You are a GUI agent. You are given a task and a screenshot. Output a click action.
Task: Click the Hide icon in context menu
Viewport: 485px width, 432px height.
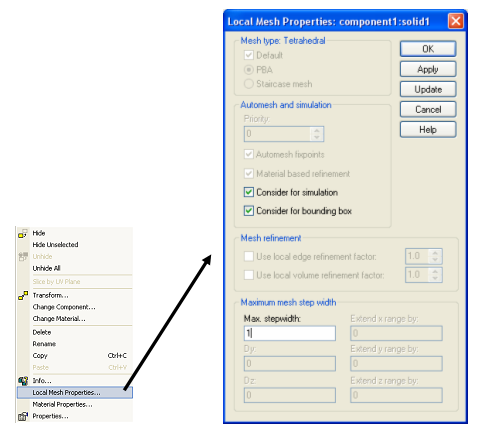(x=23, y=233)
